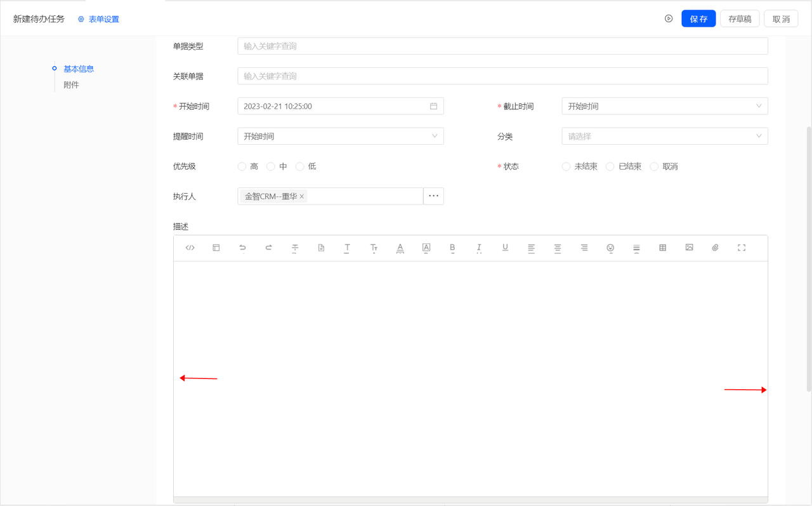Focus the 关联单据 search field
Image resolution: width=812 pixels, height=506 pixels.
coord(502,76)
